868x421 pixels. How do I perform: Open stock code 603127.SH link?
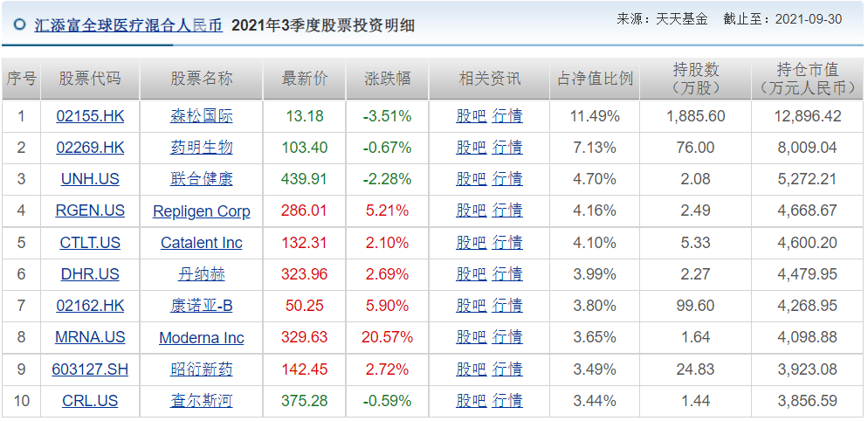[90, 369]
